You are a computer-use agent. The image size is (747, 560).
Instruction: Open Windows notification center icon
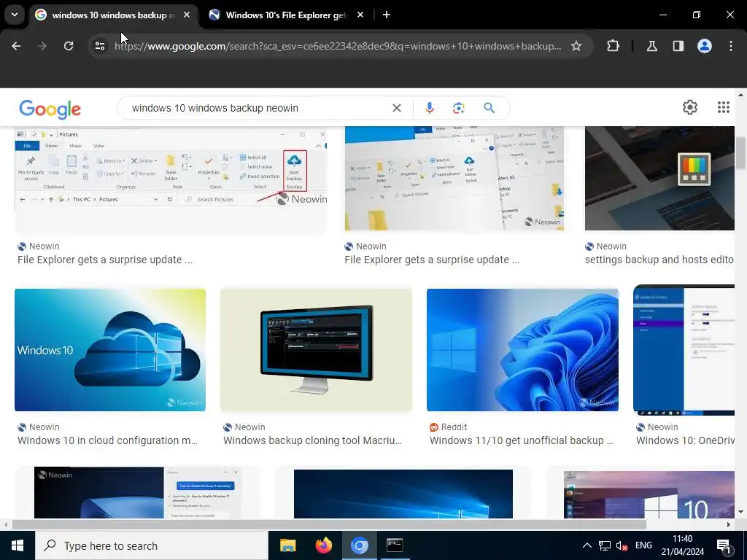724,546
